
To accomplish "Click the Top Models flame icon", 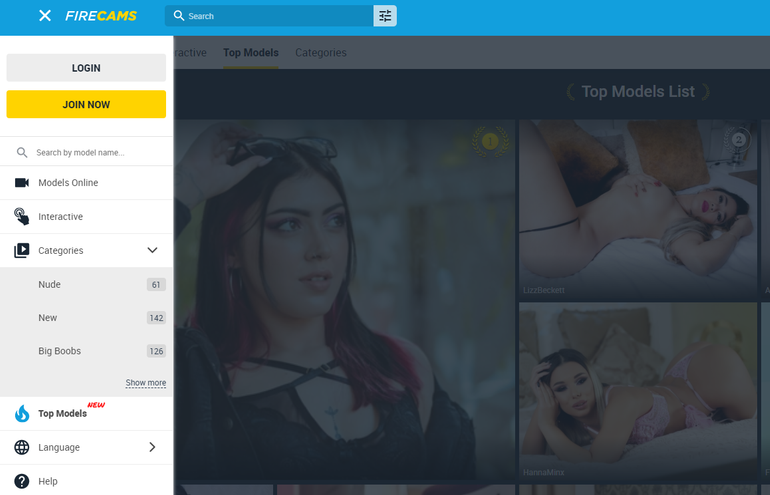I will (x=22, y=413).
